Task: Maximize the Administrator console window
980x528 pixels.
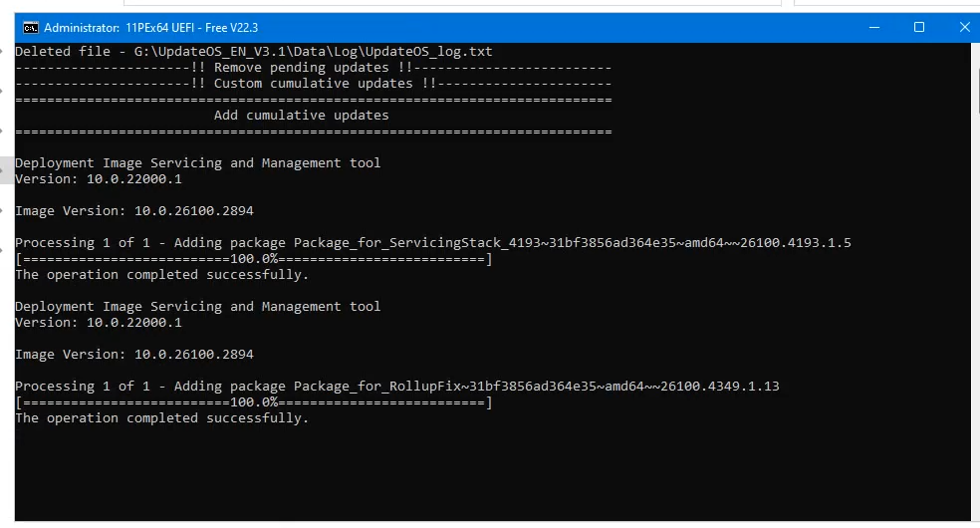Action: point(918,28)
